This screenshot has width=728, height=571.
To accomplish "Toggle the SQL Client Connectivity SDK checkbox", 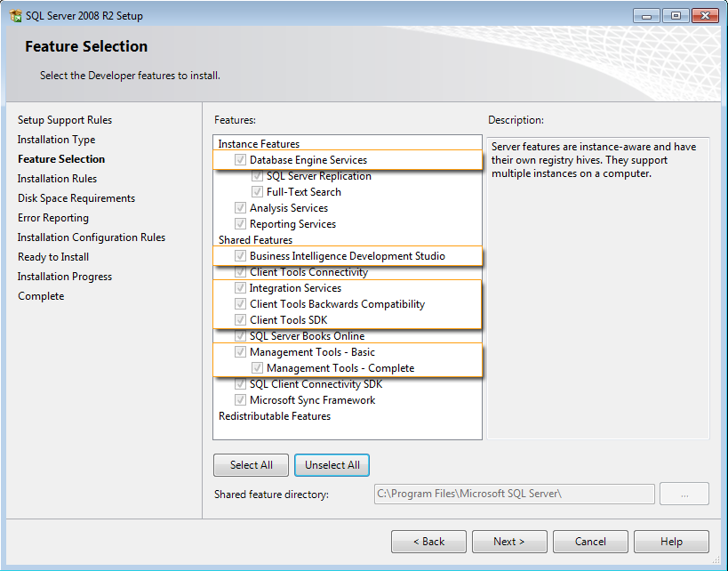I will click(x=240, y=384).
